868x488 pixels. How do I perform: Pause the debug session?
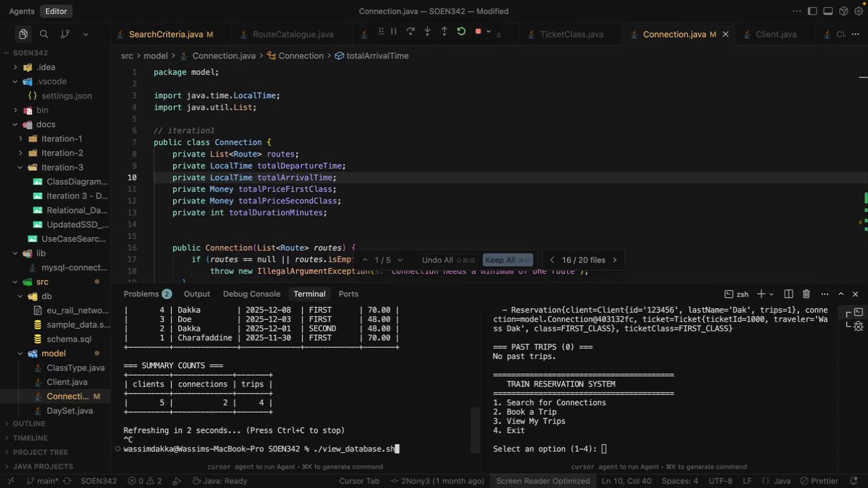coord(393,31)
